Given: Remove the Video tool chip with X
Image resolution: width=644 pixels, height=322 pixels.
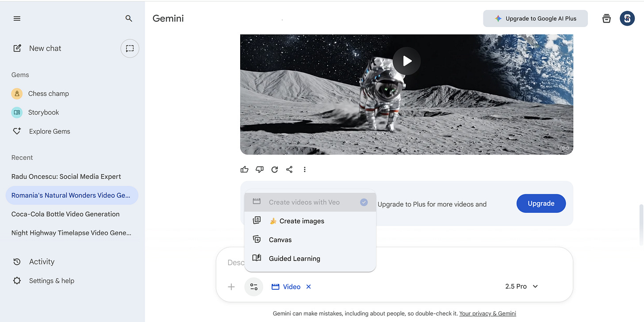Looking at the screenshot, I should [309, 287].
